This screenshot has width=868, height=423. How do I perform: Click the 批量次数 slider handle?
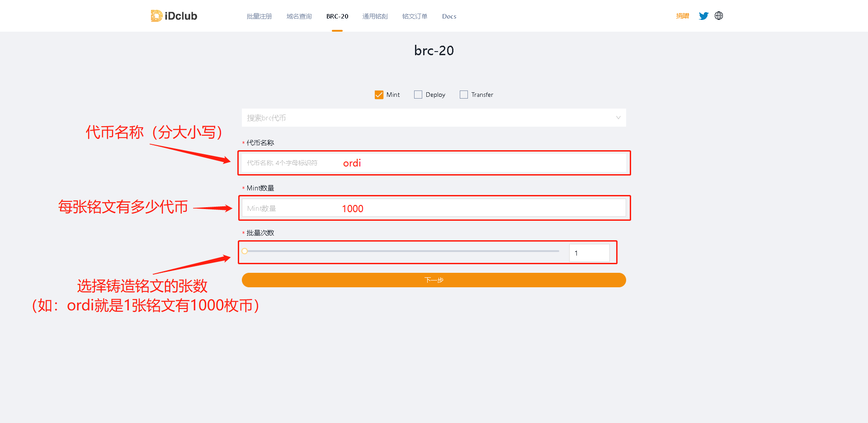pos(245,251)
